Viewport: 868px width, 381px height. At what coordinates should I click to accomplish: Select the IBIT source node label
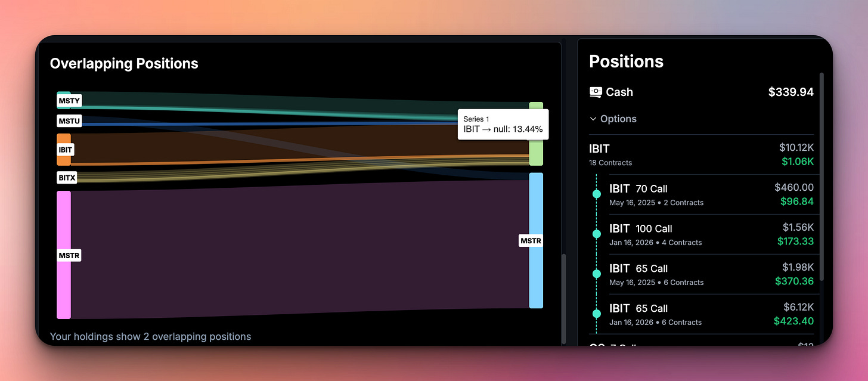click(x=66, y=150)
